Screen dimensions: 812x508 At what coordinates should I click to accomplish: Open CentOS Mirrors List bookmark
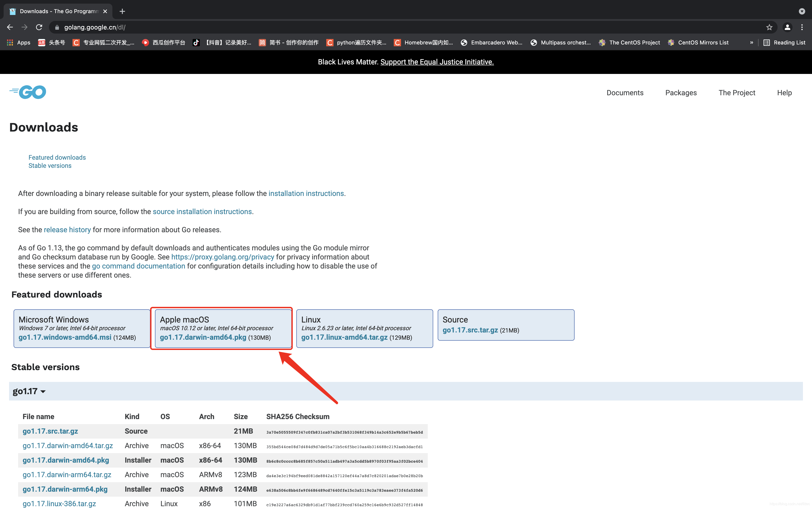698,42
